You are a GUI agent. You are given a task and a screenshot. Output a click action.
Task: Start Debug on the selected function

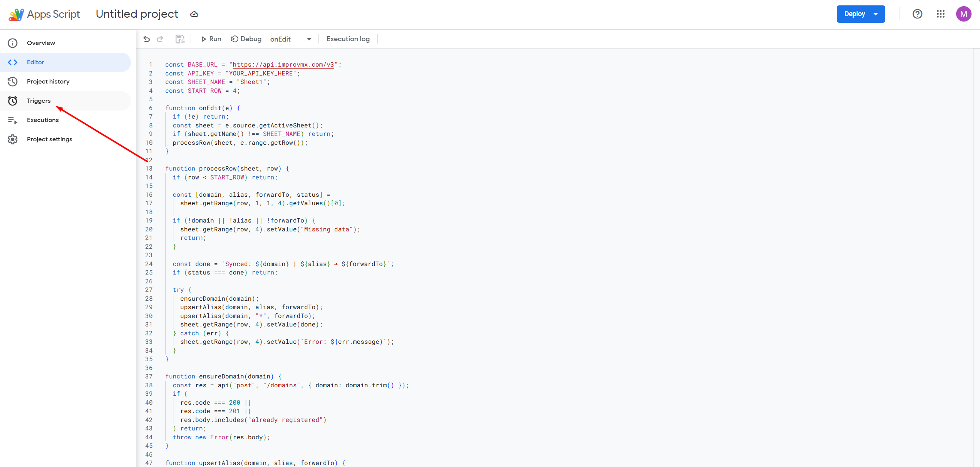click(x=246, y=39)
